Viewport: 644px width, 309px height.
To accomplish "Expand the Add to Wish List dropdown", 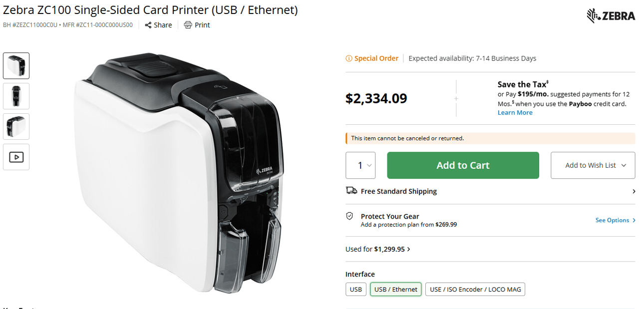I will coord(593,165).
